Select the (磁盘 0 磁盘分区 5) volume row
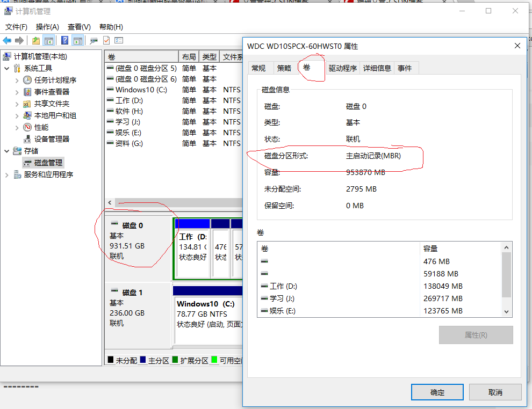This screenshot has width=532, height=409. coord(174,68)
